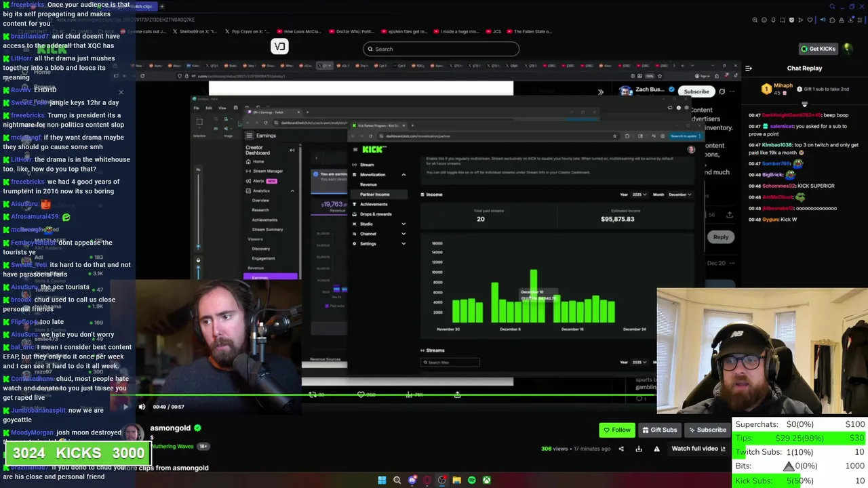Open Achievements in Kick dashboard sidebar
The image size is (868, 488).
pos(373,204)
